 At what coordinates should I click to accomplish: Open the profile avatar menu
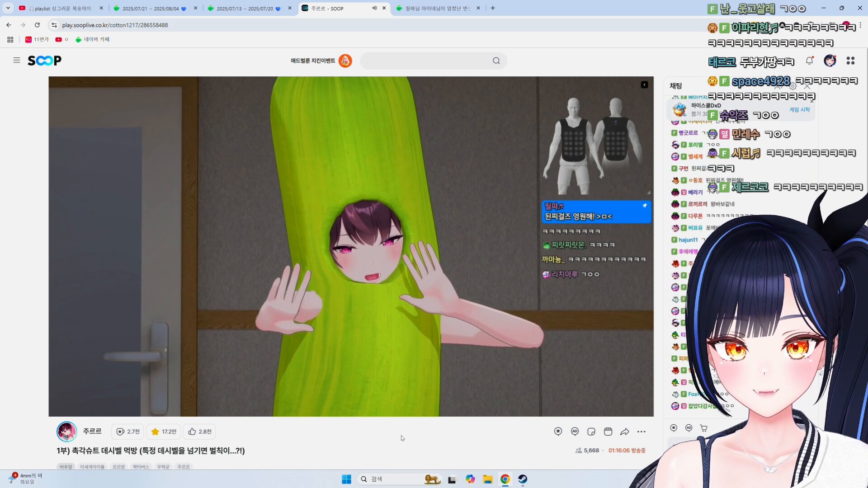click(830, 61)
